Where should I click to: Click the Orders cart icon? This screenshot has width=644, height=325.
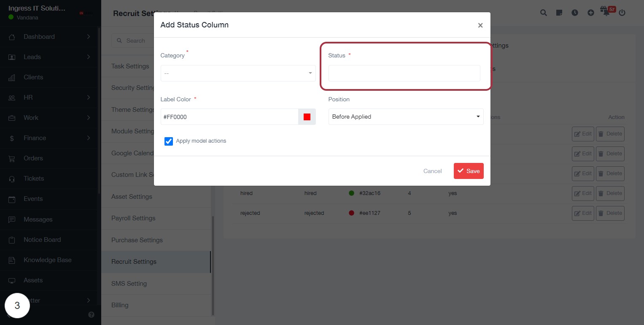point(12,158)
